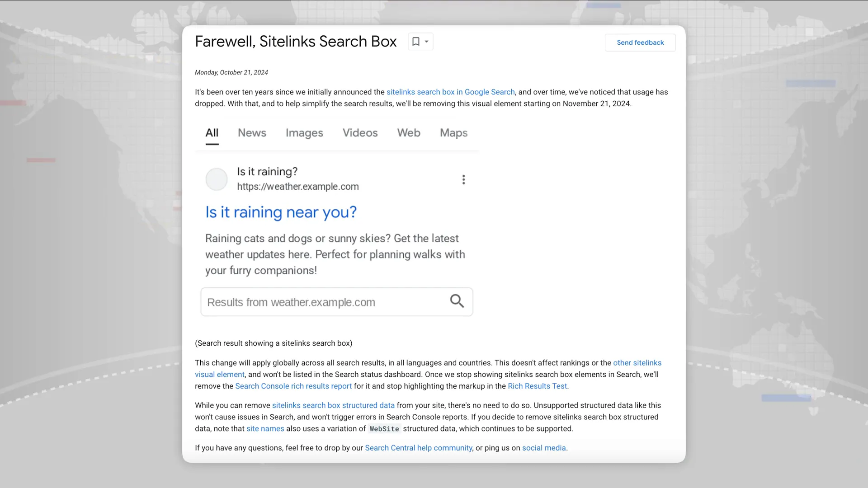868x488 pixels.
Task: Select the All tab
Action: pyautogui.click(x=212, y=133)
